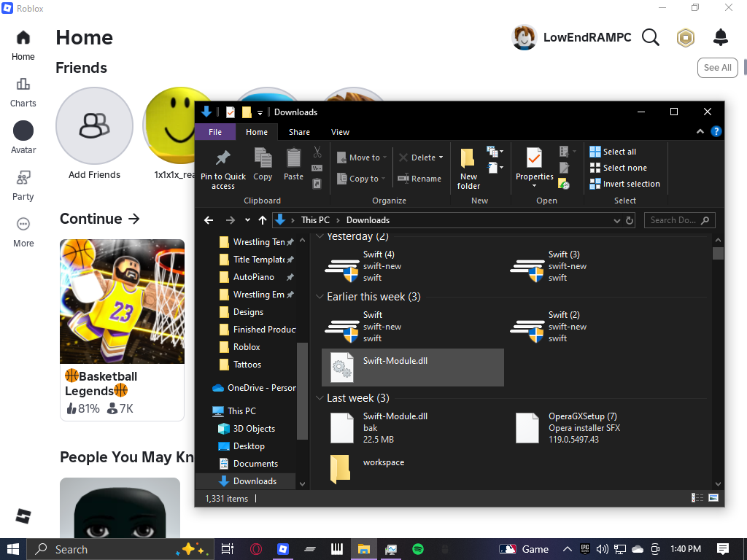
Task: Click This PC in address bar
Action: point(315,220)
